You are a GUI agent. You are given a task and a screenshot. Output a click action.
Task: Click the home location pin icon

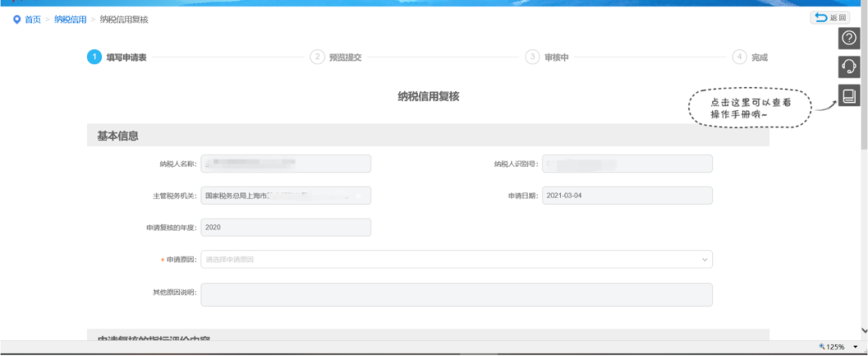coord(16,19)
